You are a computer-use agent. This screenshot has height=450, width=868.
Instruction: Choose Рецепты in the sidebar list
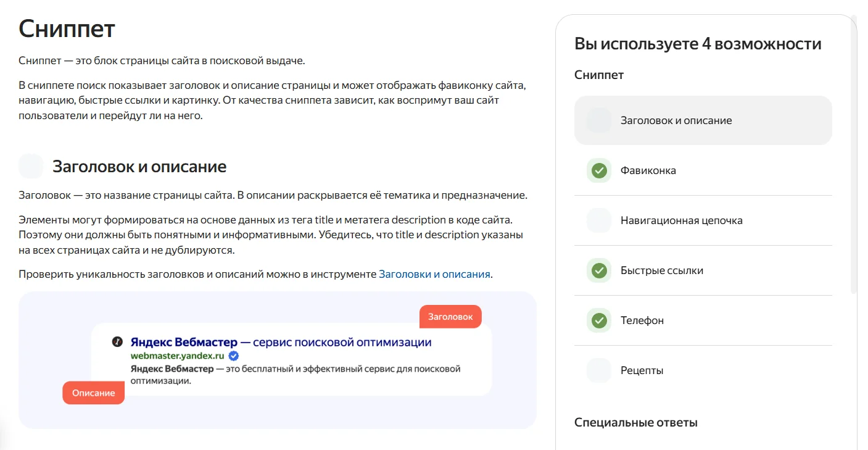click(642, 370)
